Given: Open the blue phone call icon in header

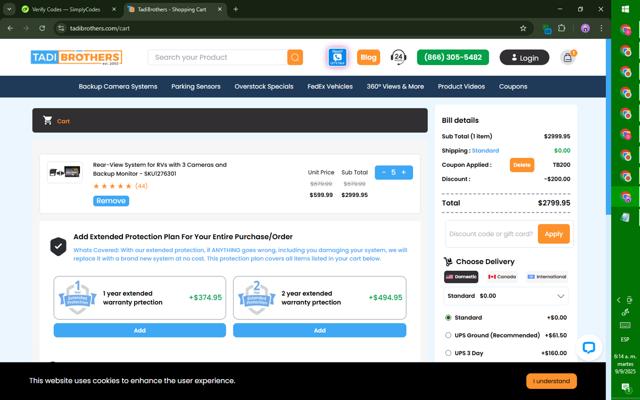Looking at the screenshot, I should [338, 58].
